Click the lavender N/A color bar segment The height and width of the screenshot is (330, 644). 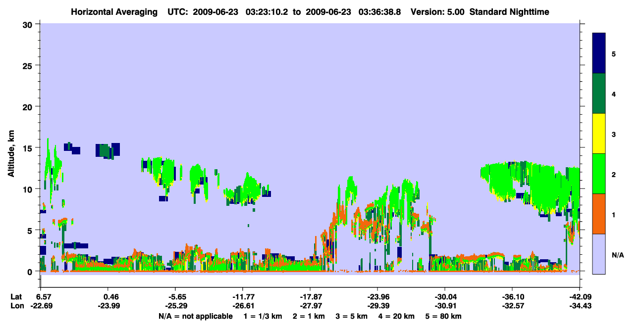tap(599, 254)
